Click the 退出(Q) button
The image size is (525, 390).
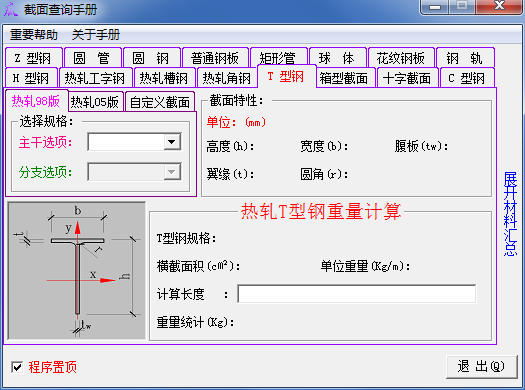(x=481, y=367)
